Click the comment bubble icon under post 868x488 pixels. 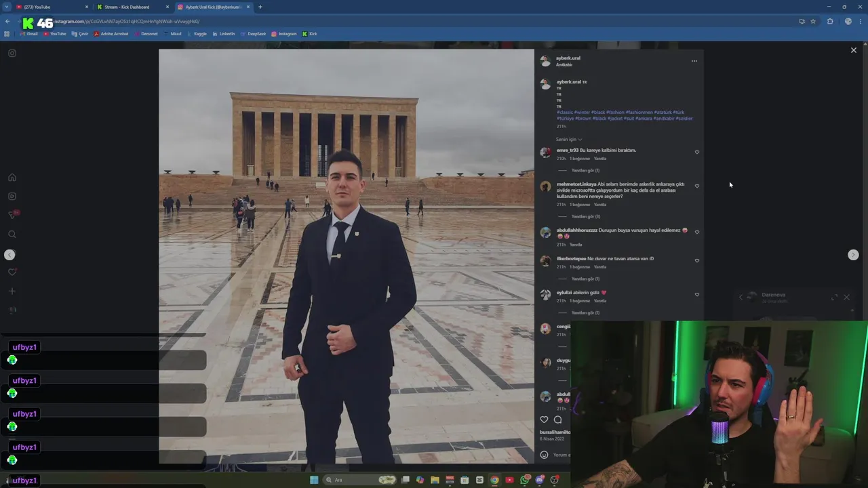point(557,420)
